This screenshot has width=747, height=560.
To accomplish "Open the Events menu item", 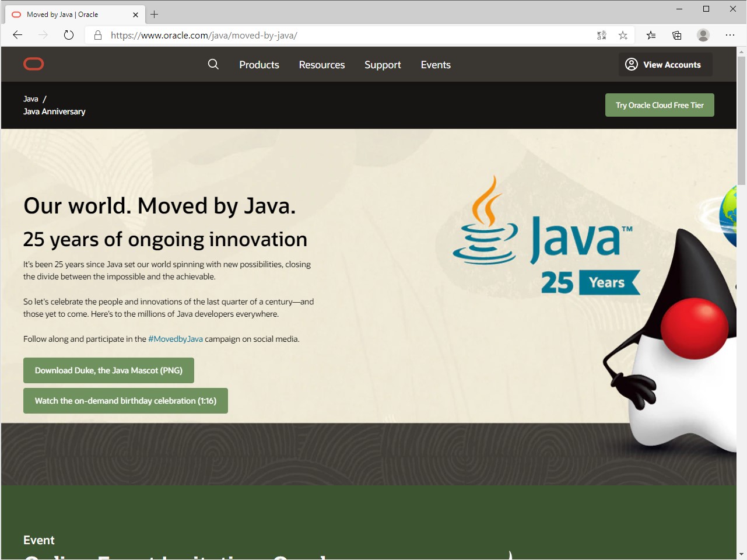I will [x=435, y=65].
